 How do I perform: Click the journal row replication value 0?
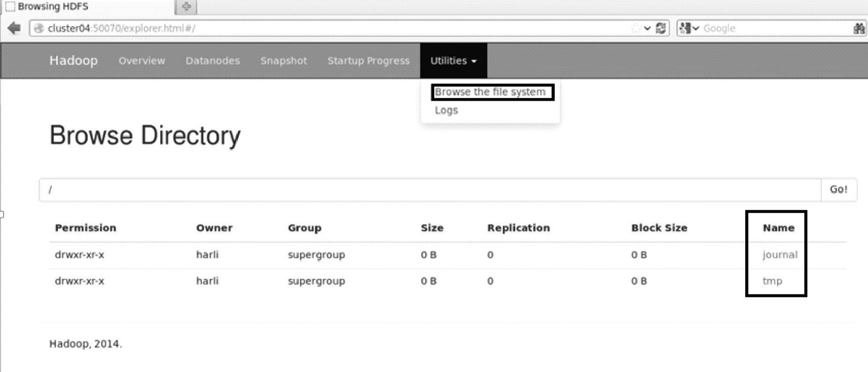[490, 255]
